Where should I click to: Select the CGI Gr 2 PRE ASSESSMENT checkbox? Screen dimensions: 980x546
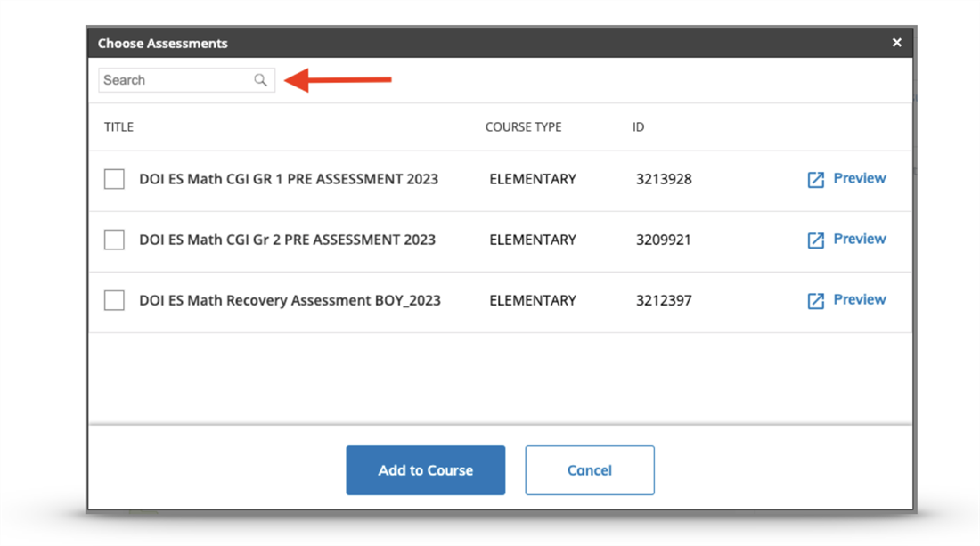114,240
